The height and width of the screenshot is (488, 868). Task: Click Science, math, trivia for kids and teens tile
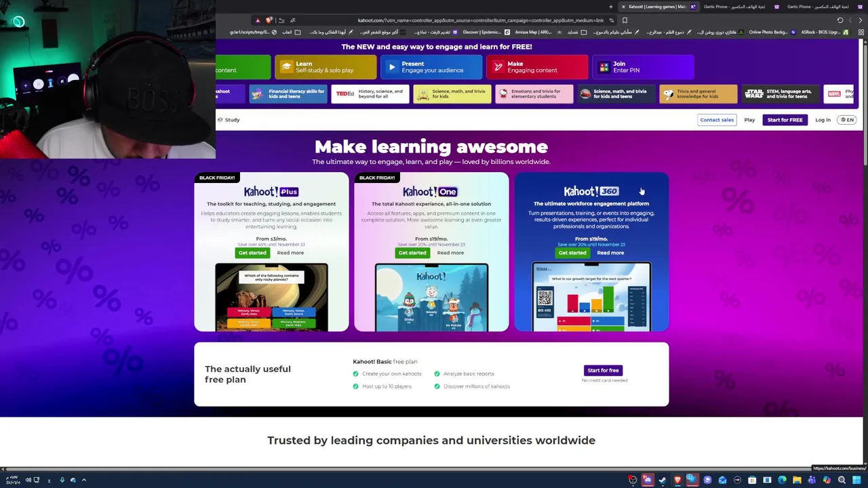(616, 94)
